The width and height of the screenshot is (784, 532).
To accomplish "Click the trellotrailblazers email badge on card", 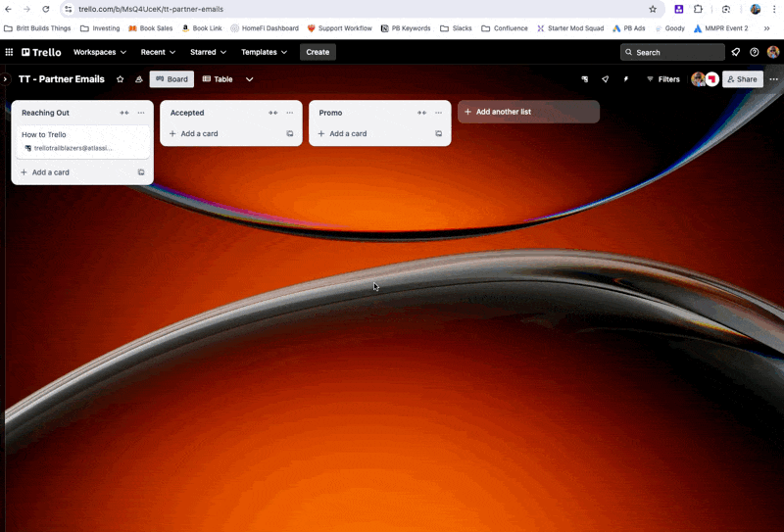I will pyautogui.click(x=69, y=148).
